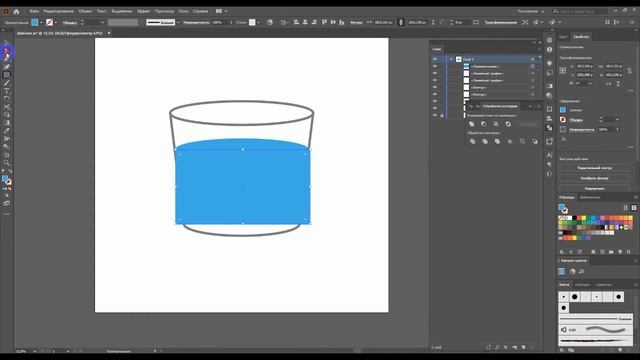
Task: Click the Обводка link in the Properties panel
Action: pos(576,120)
